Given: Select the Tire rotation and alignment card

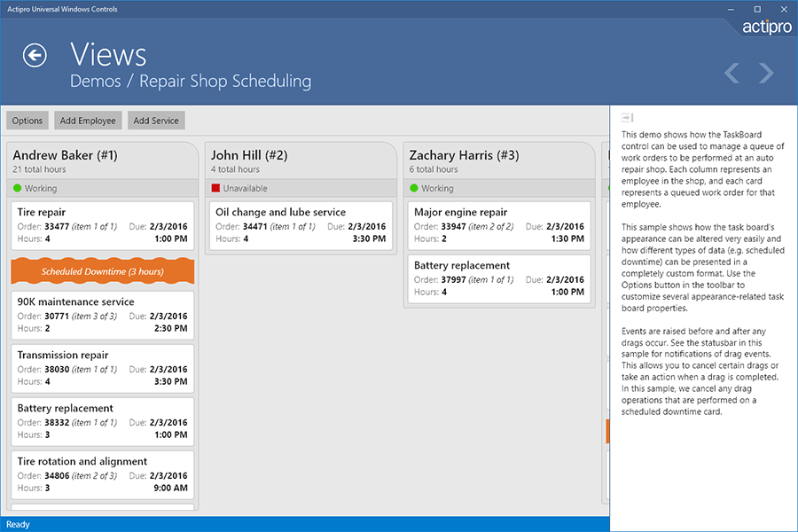Looking at the screenshot, I should 102,475.
